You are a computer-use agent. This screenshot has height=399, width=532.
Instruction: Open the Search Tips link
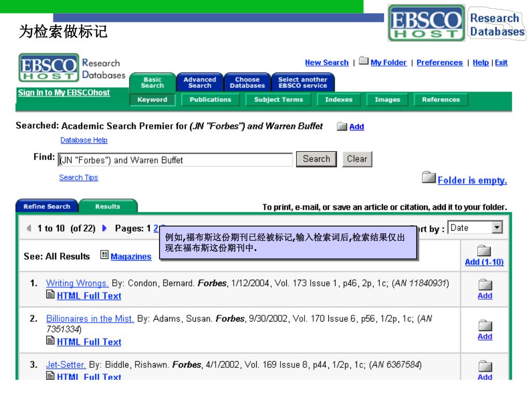78,178
